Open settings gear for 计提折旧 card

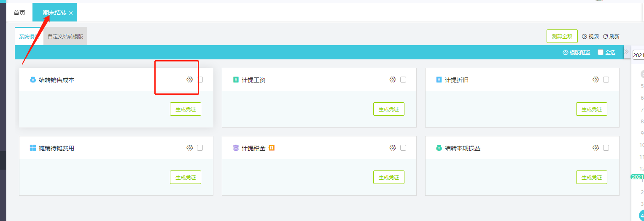(595, 80)
